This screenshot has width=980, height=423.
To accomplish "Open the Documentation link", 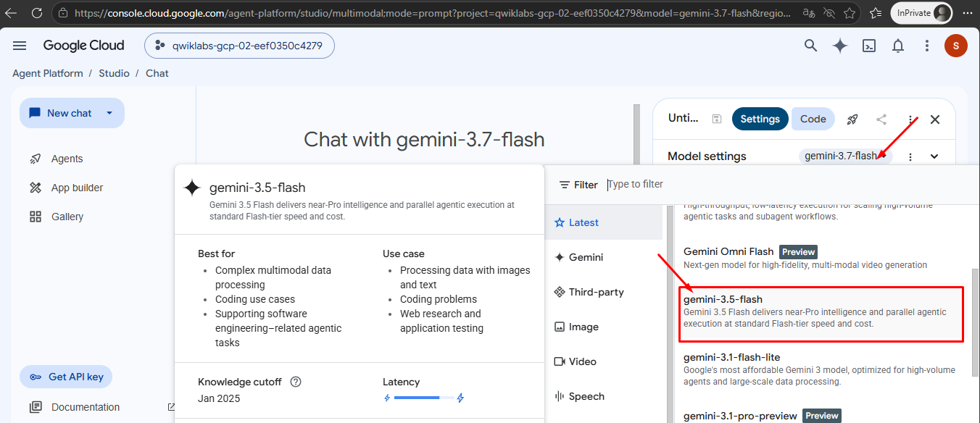I will click(x=86, y=407).
